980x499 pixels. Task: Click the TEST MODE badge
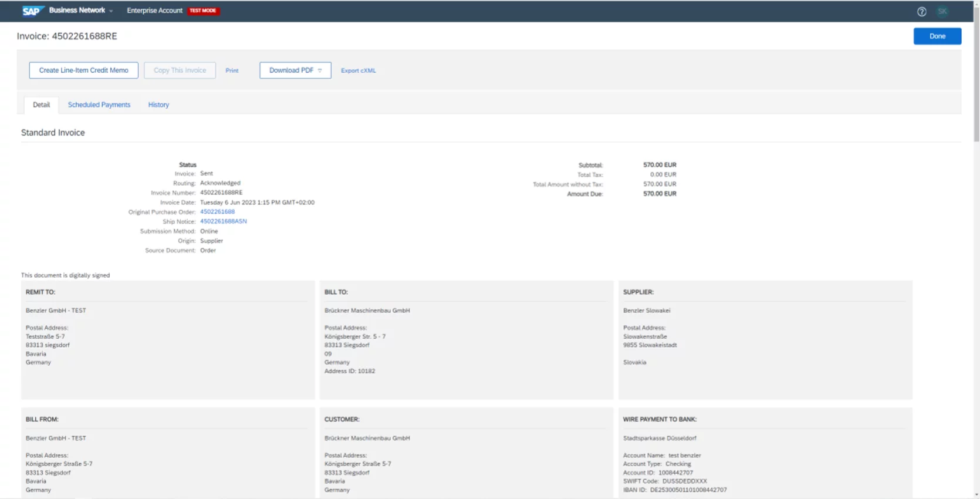202,11
